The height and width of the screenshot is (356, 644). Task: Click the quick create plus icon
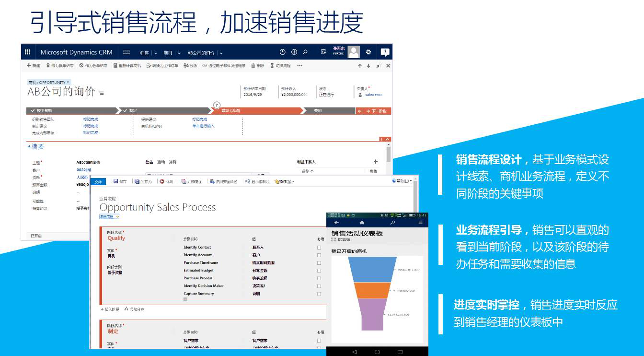pyautogui.click(x=294, y=52)
